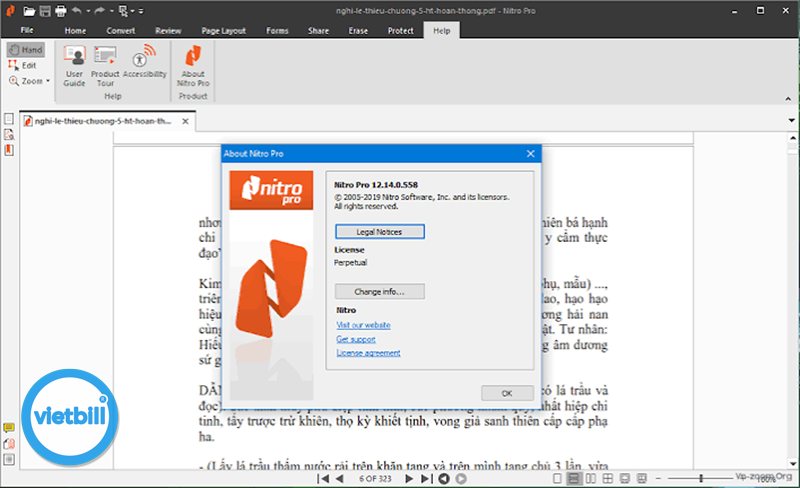Click the Redo arrow

99,10
